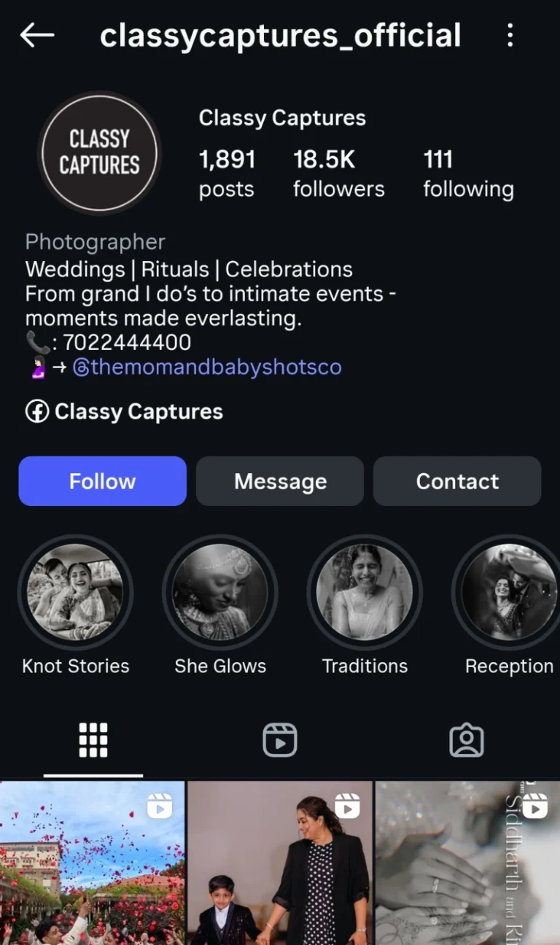Open the tagged photos tab
560x945 pixels.
pos(467,740)
